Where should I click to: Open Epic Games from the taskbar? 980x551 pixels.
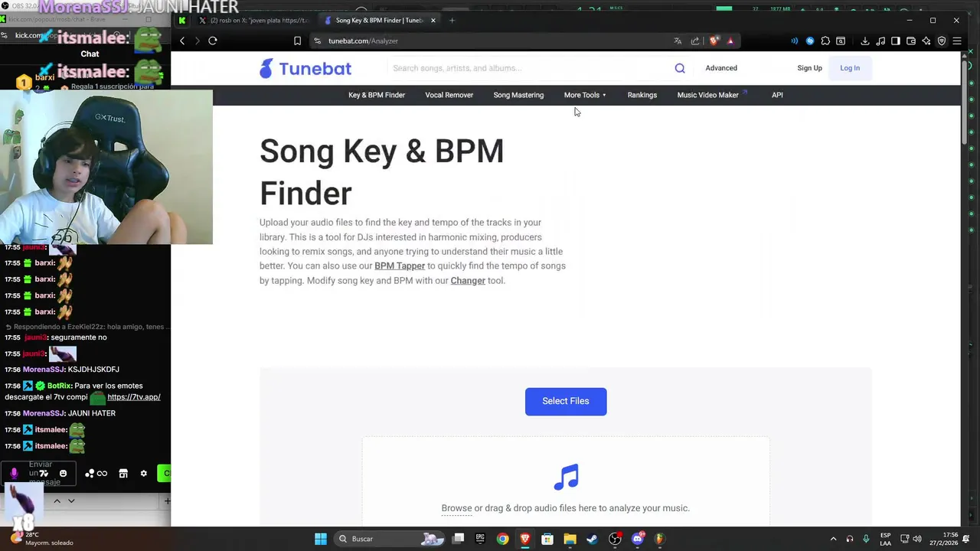coord(480,539)
